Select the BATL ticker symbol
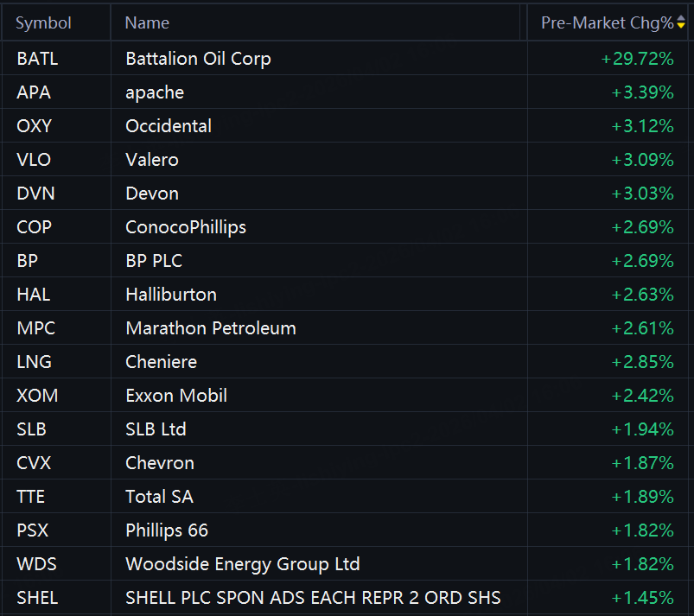The height and width of the screenshot is (616, 694). point(37,59)
